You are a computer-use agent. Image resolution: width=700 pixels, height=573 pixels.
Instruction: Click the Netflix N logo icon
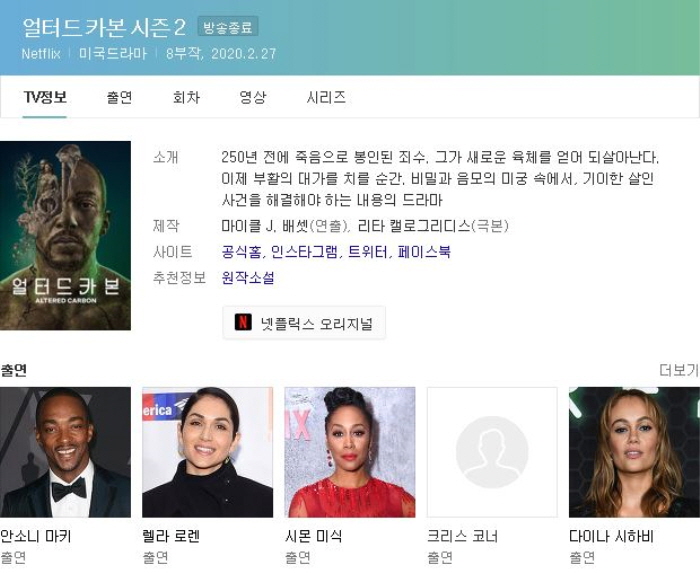click(243, 322)
